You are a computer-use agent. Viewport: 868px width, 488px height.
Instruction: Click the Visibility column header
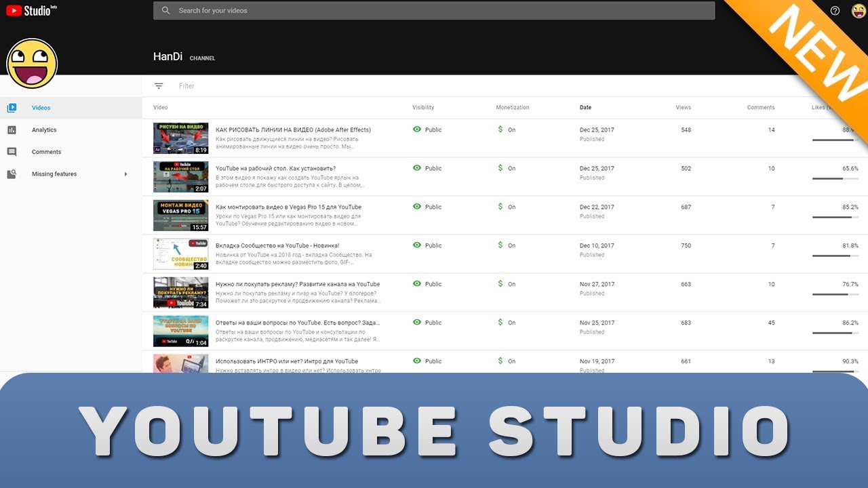423,108
